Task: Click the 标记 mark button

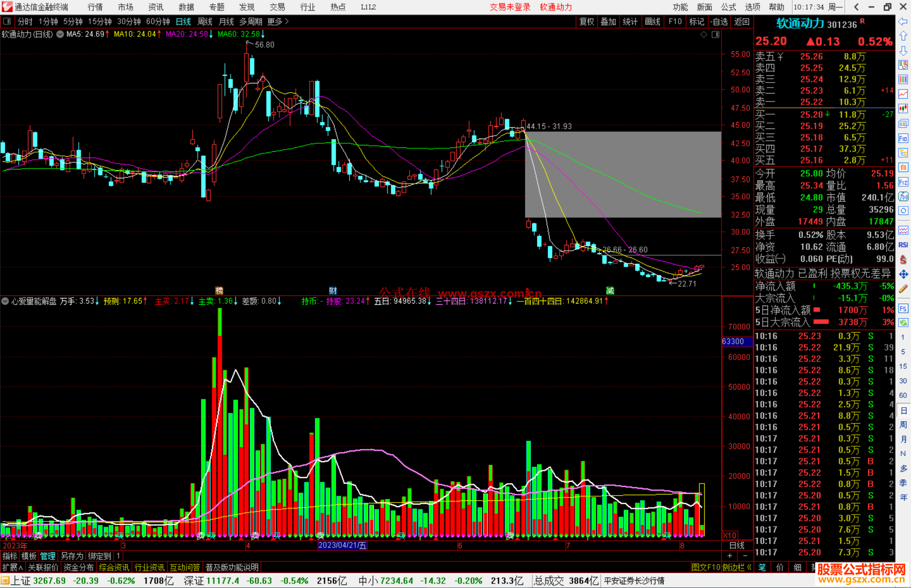Action: tap(697, 21)
